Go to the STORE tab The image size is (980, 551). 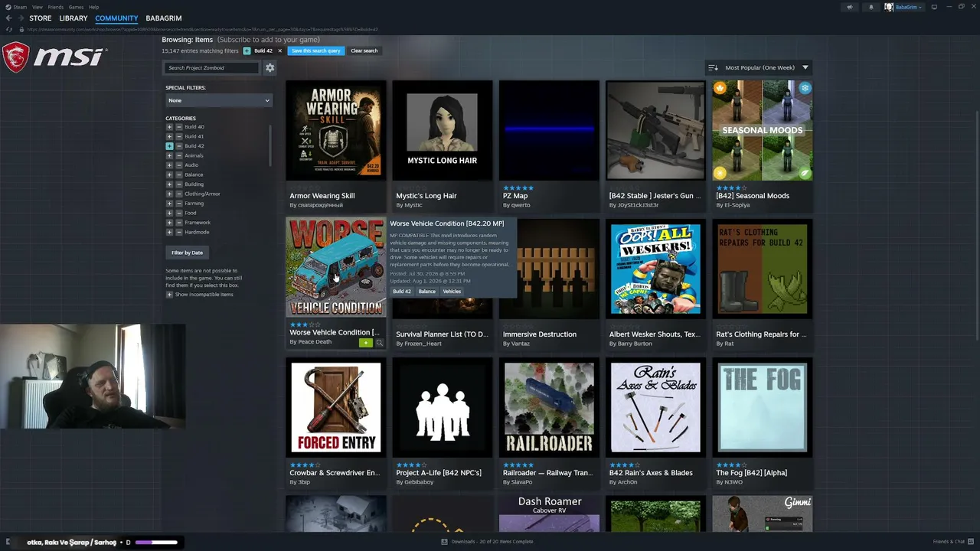[41, 18]
